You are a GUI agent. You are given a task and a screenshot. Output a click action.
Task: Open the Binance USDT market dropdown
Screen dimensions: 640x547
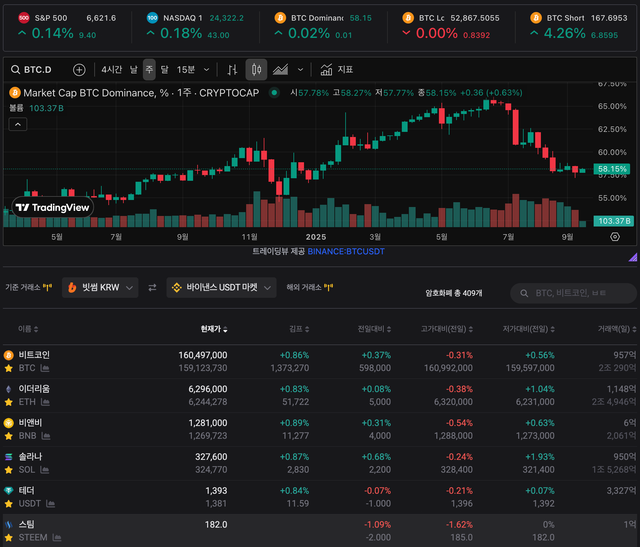point(221,288)
